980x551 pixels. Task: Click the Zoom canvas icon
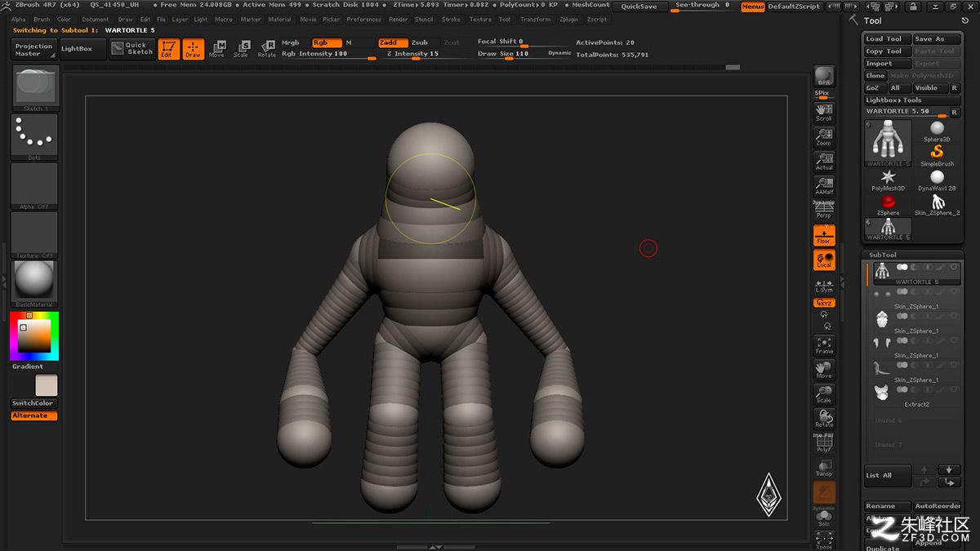point(824,137)
